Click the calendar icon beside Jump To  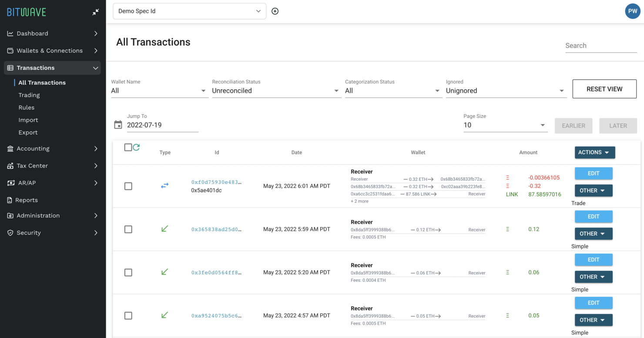click(x=117, y=124)
